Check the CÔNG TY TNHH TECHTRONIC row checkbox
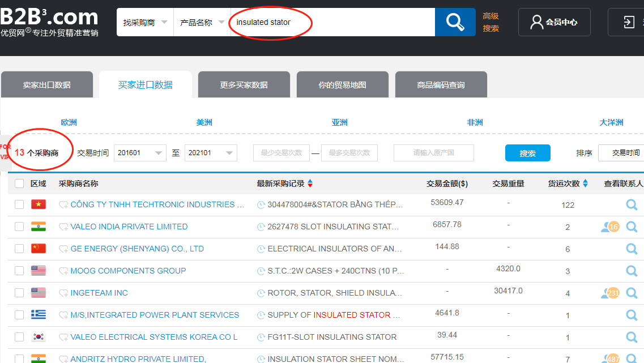 (19, 204)
